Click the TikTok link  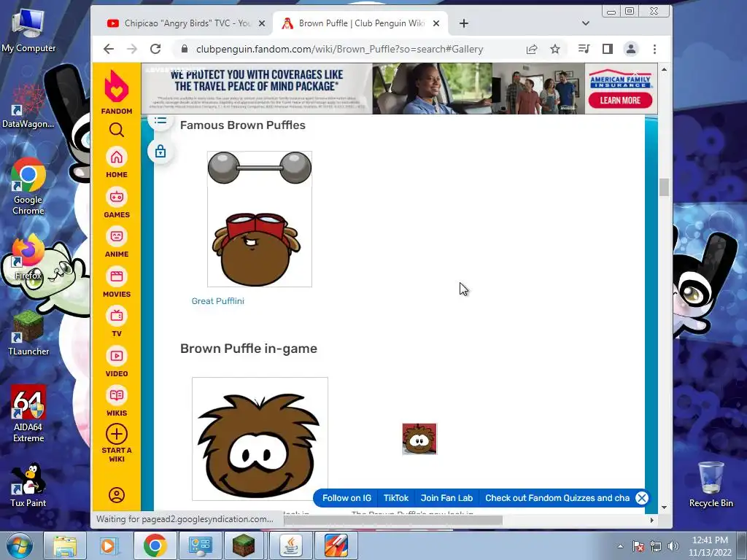[x=396, y=498]
